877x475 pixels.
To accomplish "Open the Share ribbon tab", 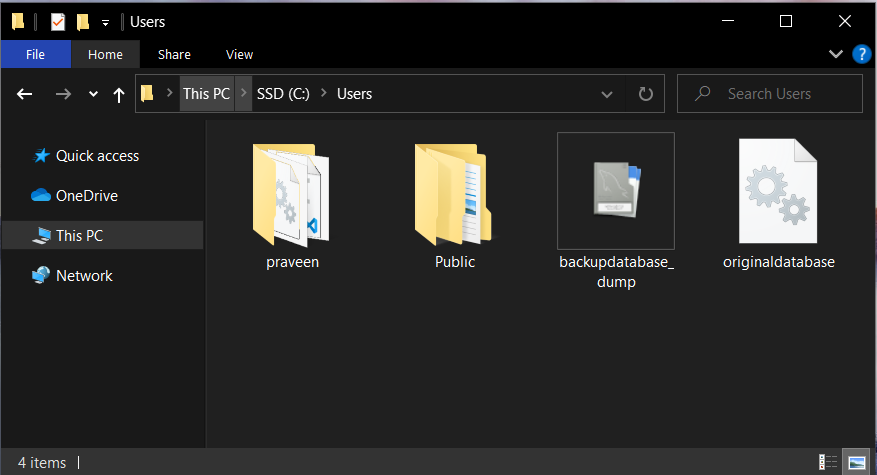I will 174,54.
